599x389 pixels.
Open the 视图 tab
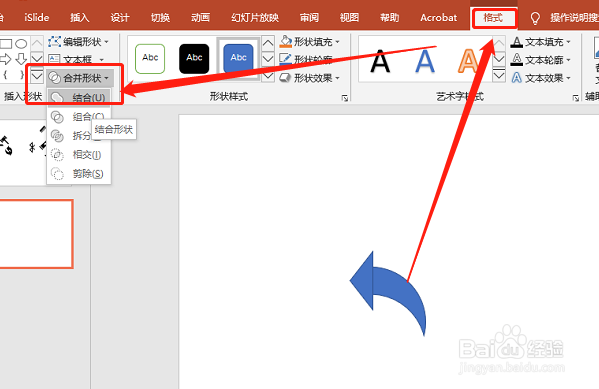[x=349, y=18]
